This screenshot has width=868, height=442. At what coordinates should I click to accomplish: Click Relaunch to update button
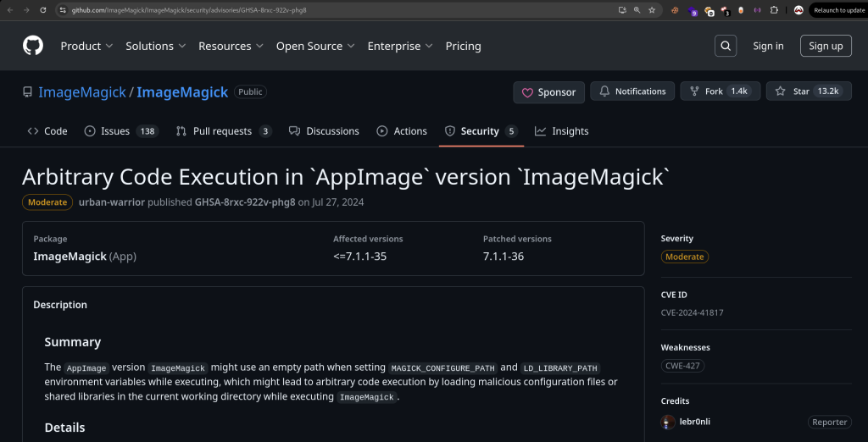pos(839,10)
